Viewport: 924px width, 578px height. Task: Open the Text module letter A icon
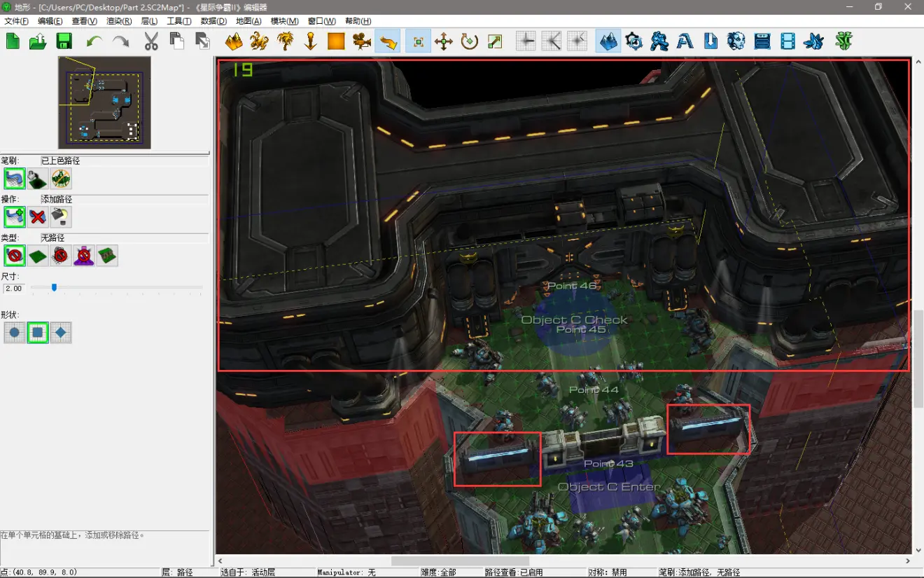685,41
